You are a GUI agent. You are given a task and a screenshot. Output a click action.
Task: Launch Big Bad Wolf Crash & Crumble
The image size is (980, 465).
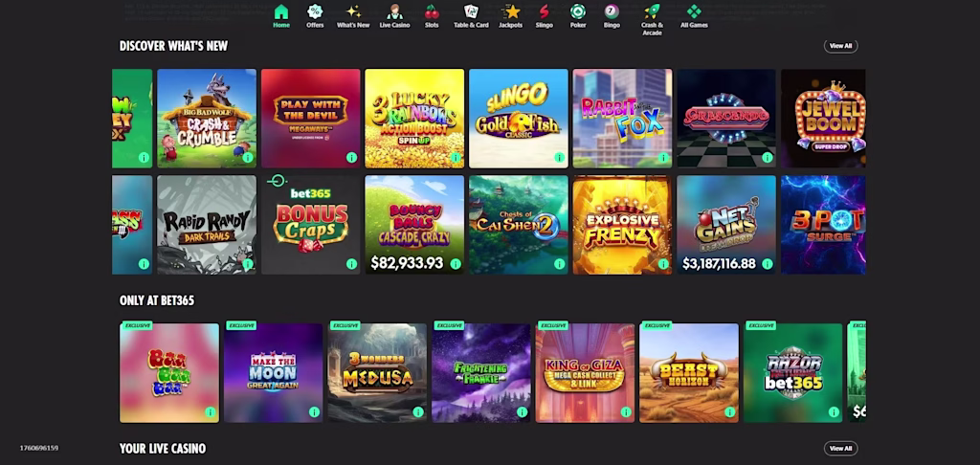207,118
